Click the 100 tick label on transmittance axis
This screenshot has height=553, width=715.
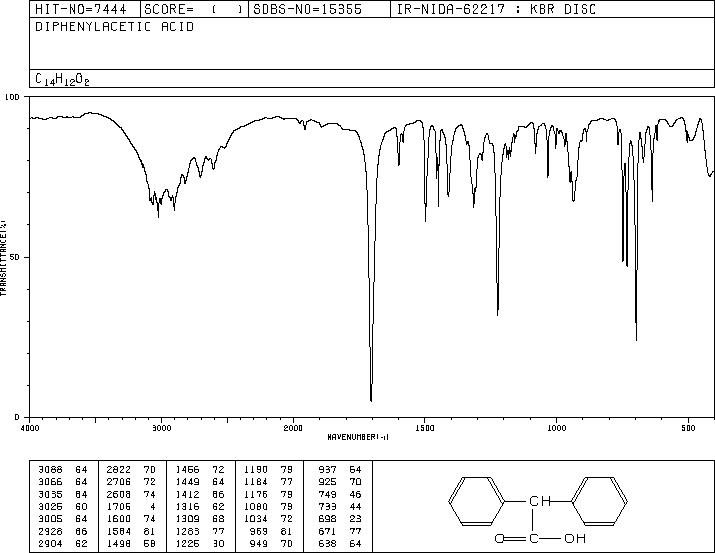[12, 97]
